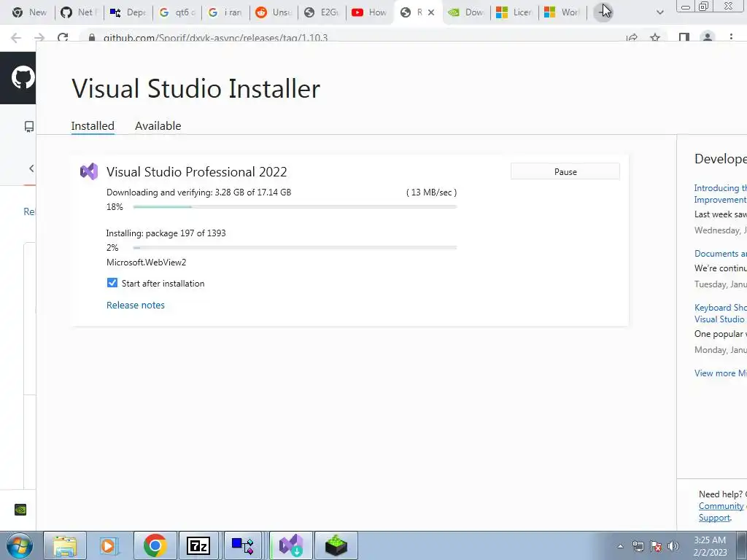Viewport: 747px width, 560px height.
Task: Click the install progress bar at 2%
Action: click(295, 248)
